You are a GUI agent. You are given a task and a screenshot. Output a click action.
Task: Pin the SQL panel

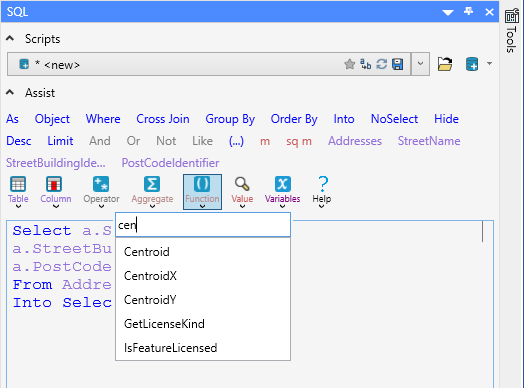click(x=468, y=12)
